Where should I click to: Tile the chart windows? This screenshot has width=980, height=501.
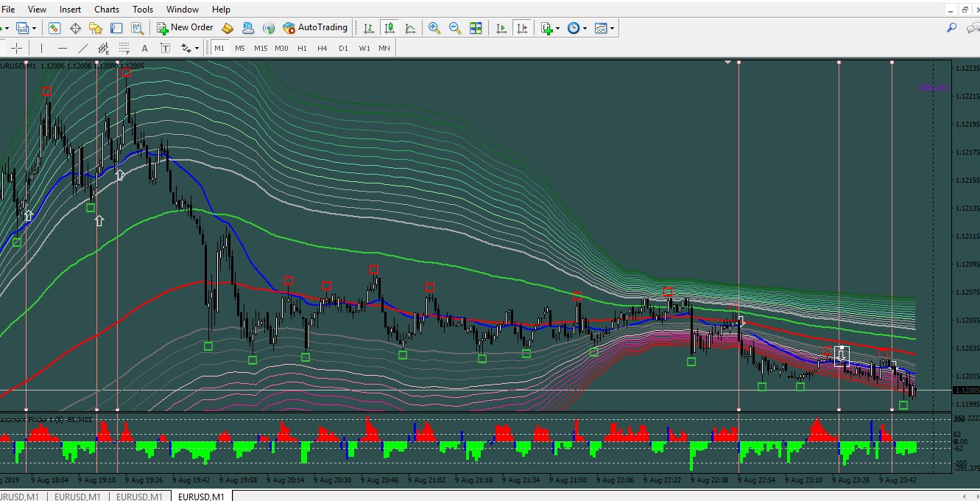[x=476, y=28]
